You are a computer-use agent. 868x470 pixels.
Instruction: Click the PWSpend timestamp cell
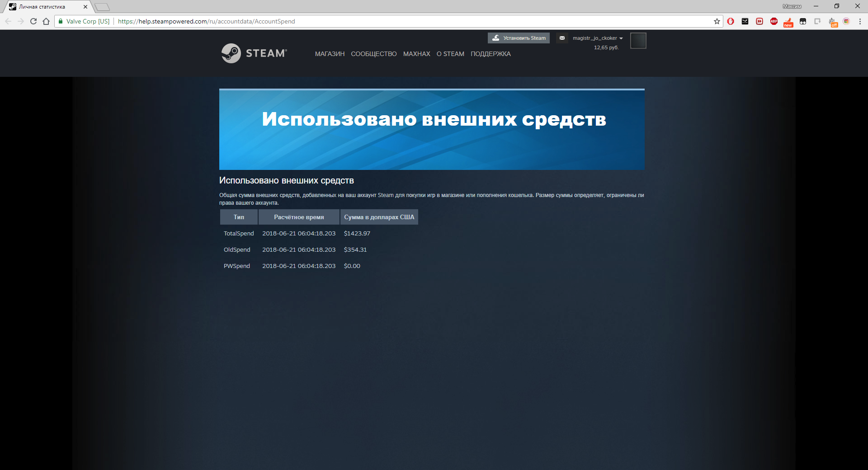pyautogui.click(x=299, y=266)
